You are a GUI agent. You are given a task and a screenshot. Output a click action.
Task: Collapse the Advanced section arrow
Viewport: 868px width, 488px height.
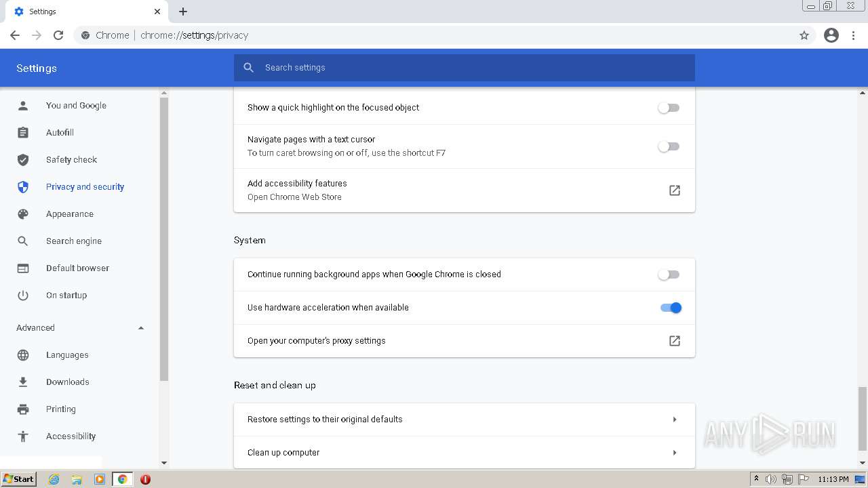pos(141,328)
